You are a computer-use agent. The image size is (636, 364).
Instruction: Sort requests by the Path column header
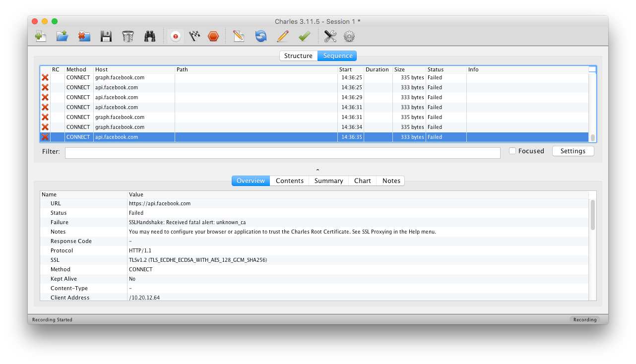click(256, 69)
